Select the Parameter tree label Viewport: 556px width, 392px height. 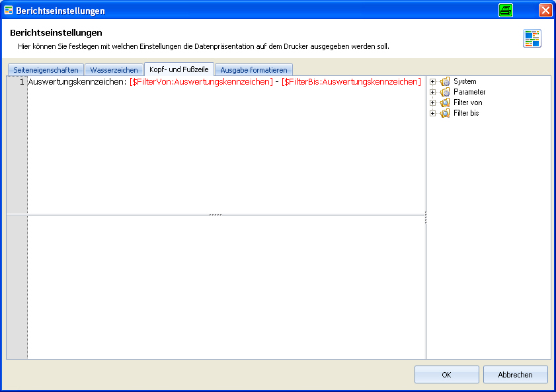[469, 92]
